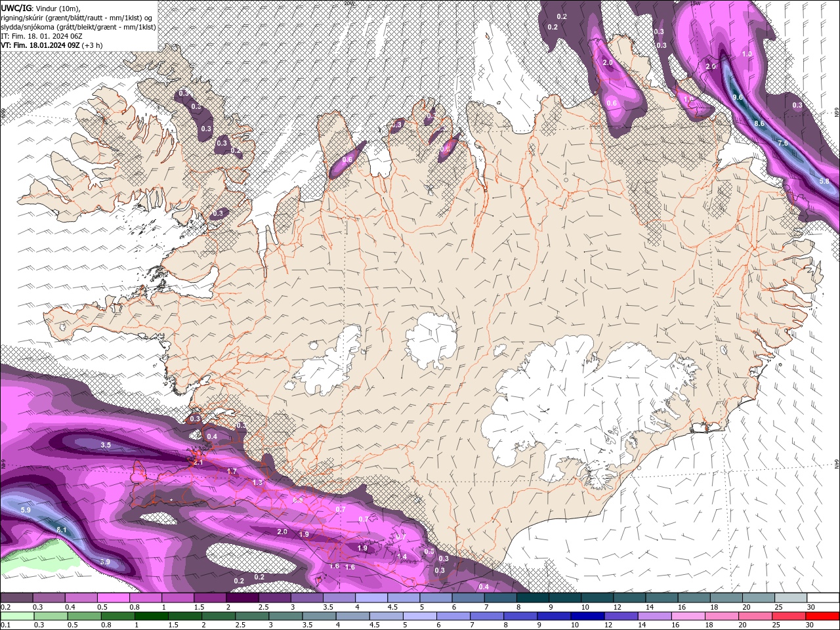Click the 3.5 precipitation value off southwest coast

[x=106, y=445]
